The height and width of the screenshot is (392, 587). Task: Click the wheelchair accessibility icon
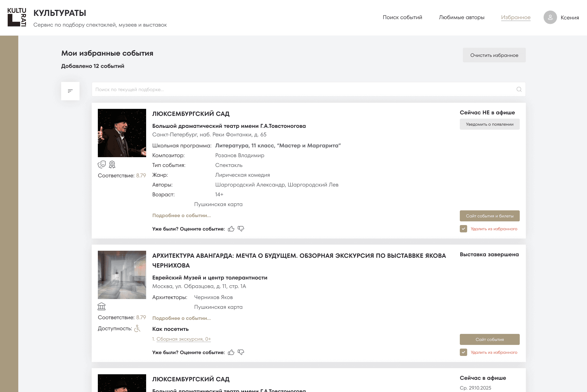point(137,328)
